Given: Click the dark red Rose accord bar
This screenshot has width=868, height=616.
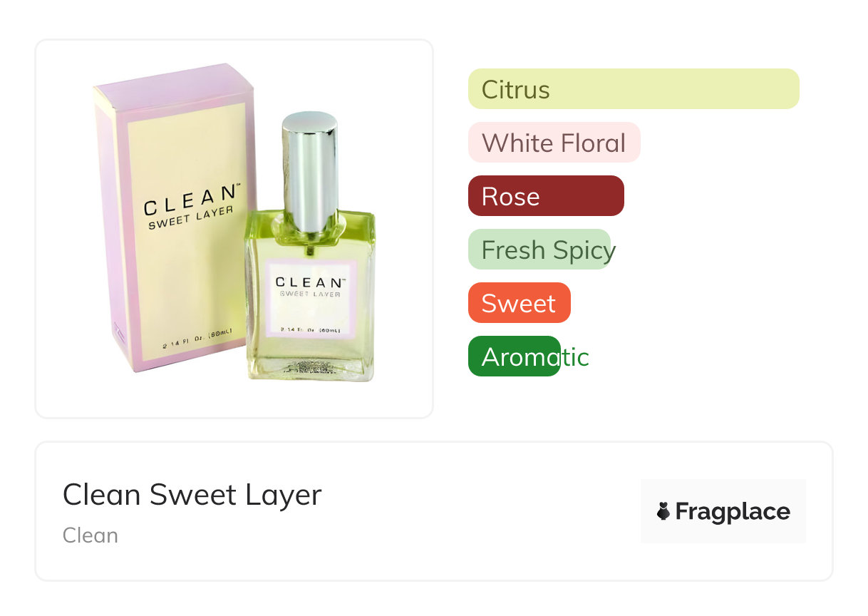Looking at the screenshot, I should (546, 196).
